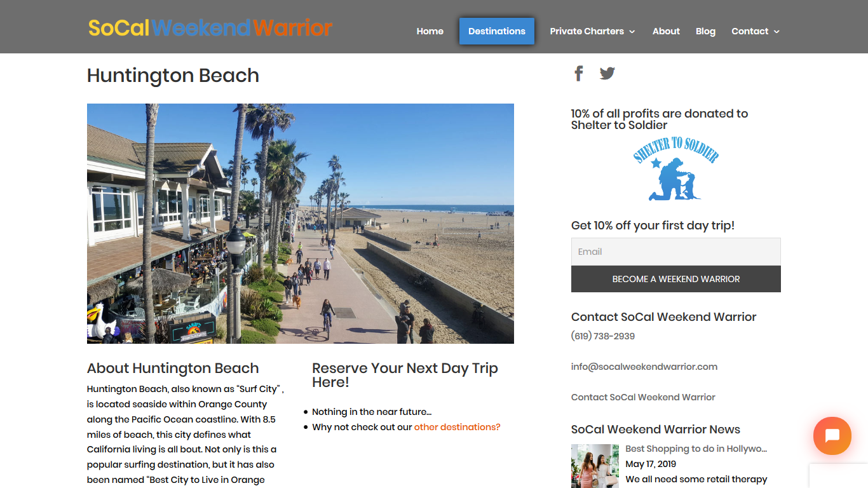
Task: Open the 'Best Shopping to do in Hollywo...' article
Action: 696,449
